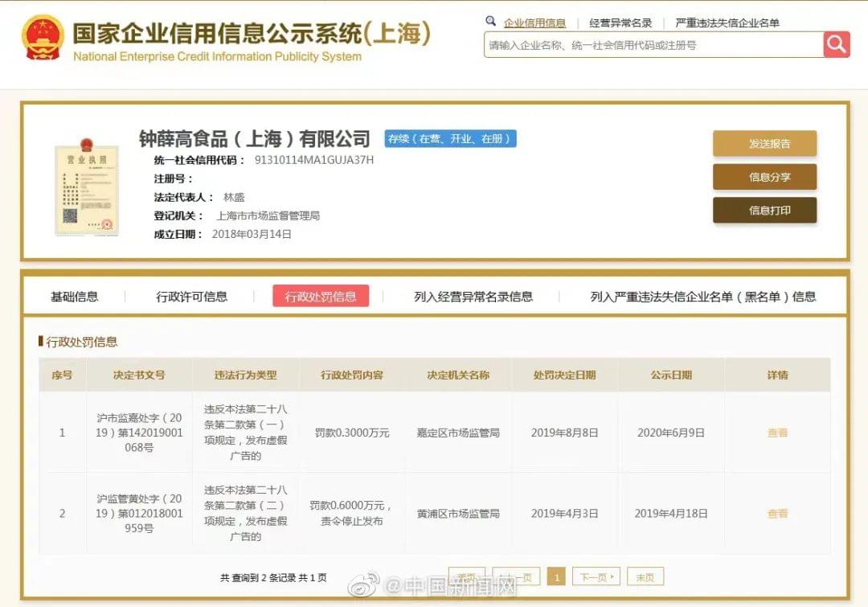Click the 下一页 next page button
This screenshot has height=607, width=868.
(x=596, y=576)
